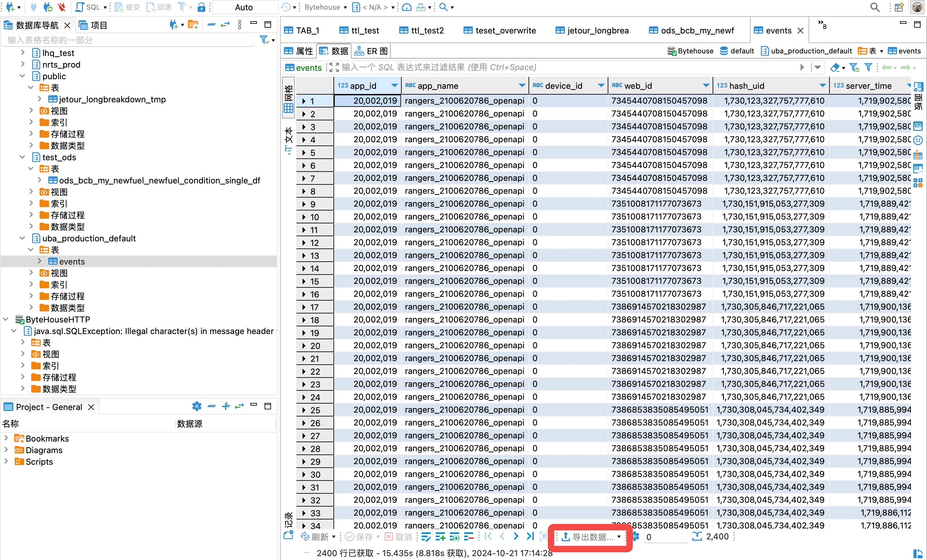927x560 pixels.
Task: Collapse the public schema node
Action: click(x=22, y=76)
